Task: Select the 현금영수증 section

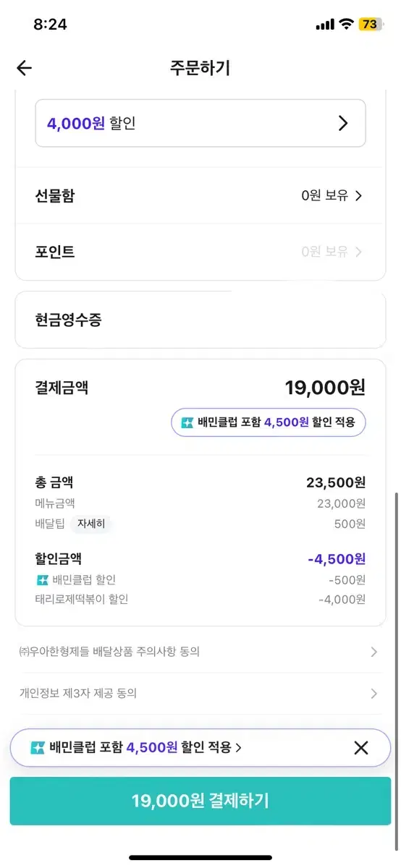Action: (x=200, y=320)
